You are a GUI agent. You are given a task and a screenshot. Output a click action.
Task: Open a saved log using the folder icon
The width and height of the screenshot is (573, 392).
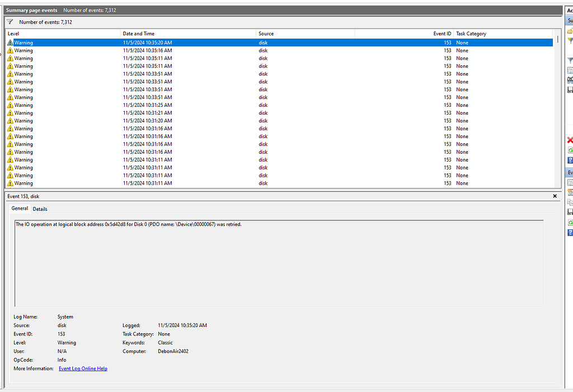570,30
